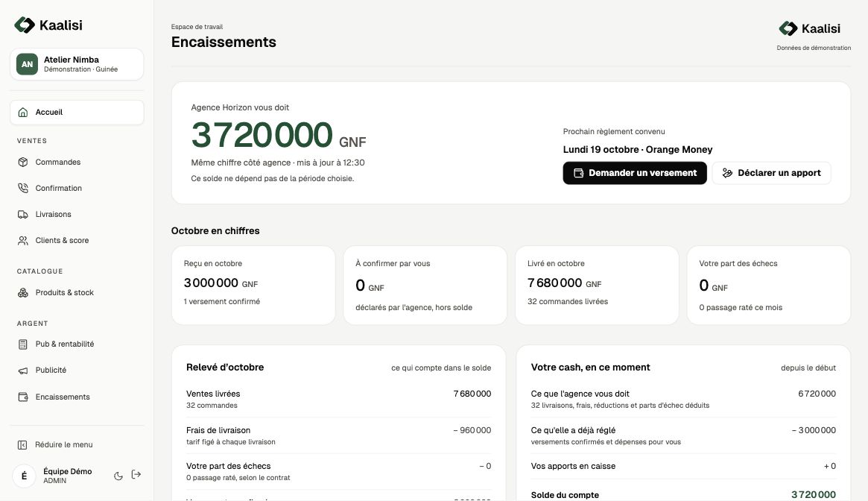Click the 'Relevé d'octobre' heading
Screen dimensions: 868x501
225,368
